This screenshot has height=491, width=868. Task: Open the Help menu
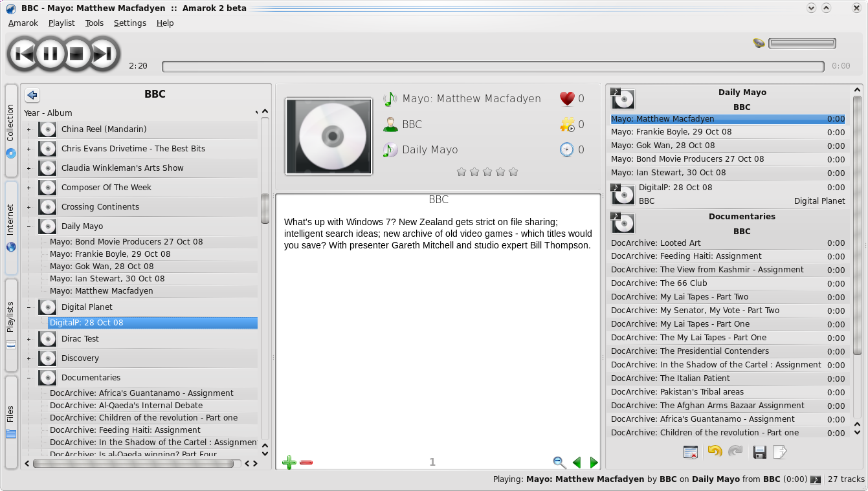[165, 23]
